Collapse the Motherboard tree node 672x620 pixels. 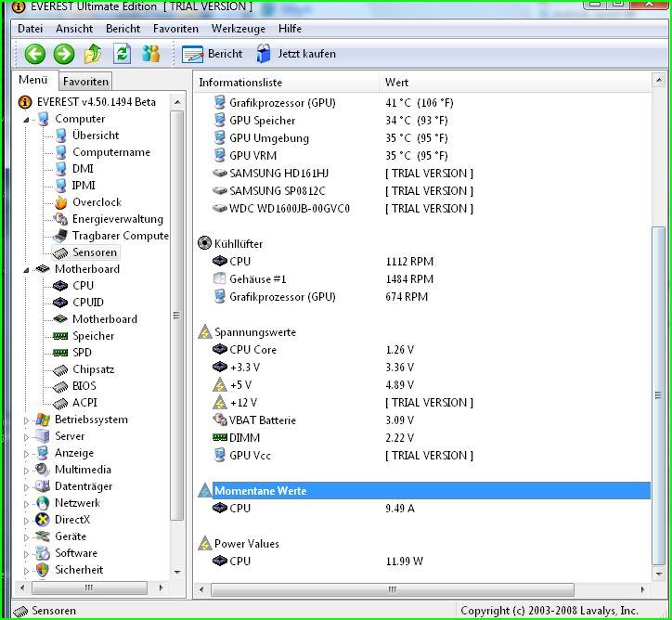pos(27,270)
